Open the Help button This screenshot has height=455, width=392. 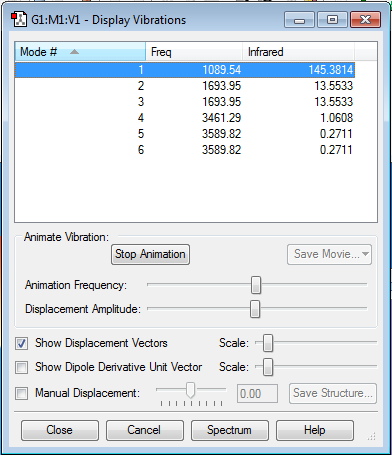click(x=315, y=430)
